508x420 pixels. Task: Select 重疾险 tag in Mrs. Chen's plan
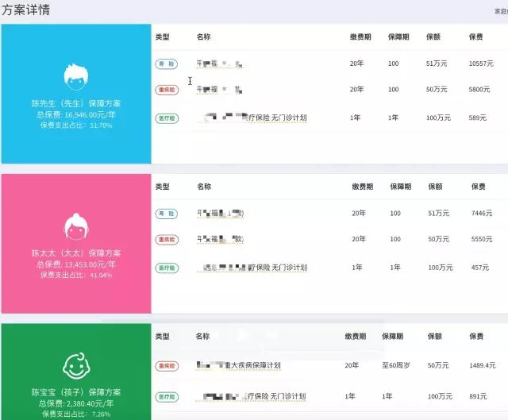(167, 240)
